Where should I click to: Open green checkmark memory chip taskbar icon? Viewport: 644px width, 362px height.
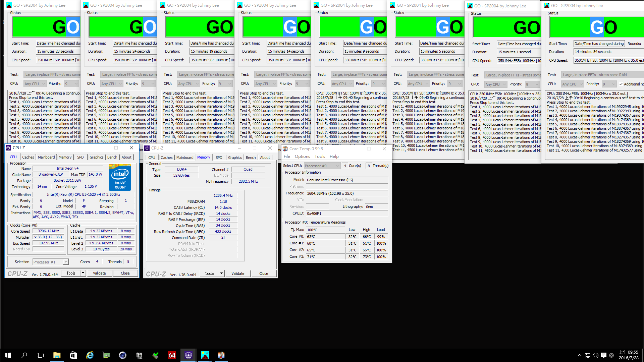click(155, 355)
